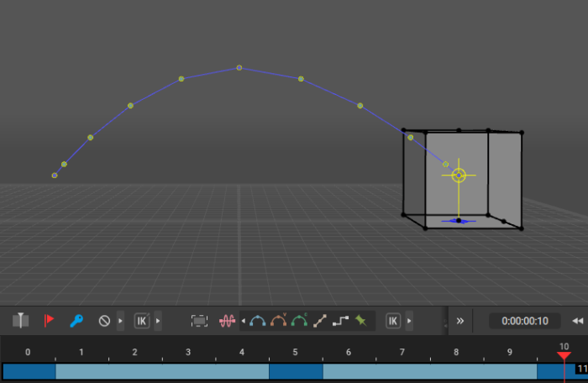The height and width of the screenshot is (383, 588).
Task: Expand toolbar overflow double-chevron
Action: (460, 320)
